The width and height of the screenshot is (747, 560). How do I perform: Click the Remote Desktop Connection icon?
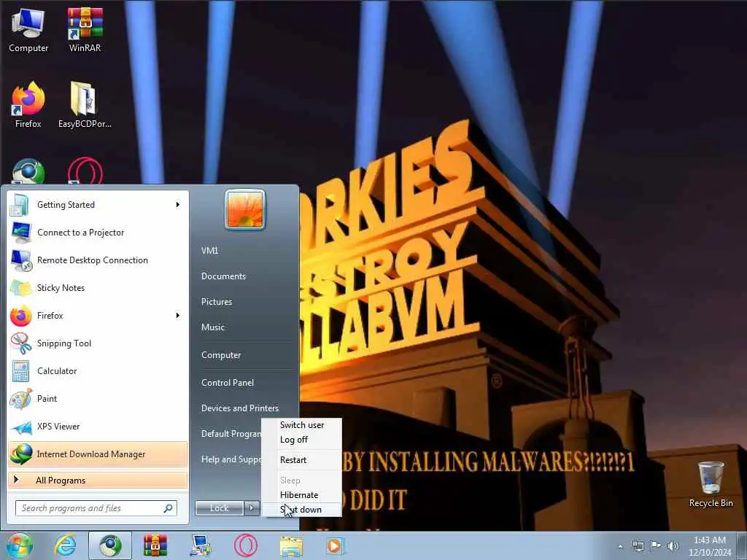coord(20,260)
